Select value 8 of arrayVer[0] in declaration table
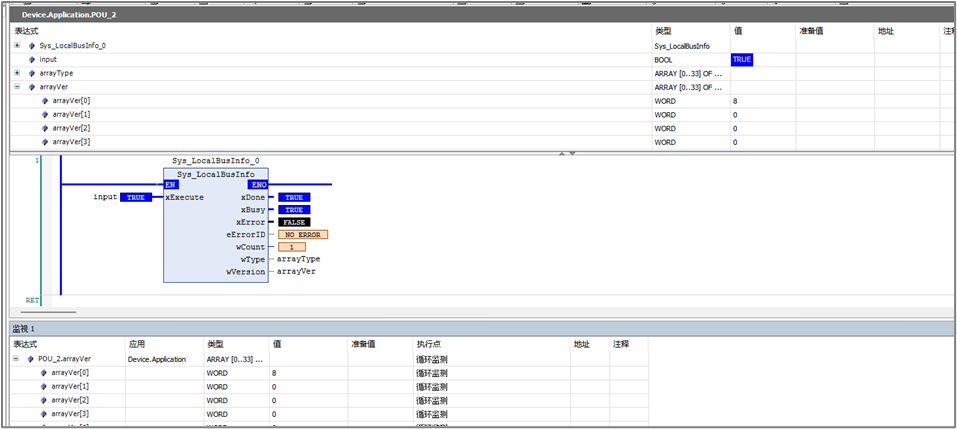 click(x=735, y=101)
